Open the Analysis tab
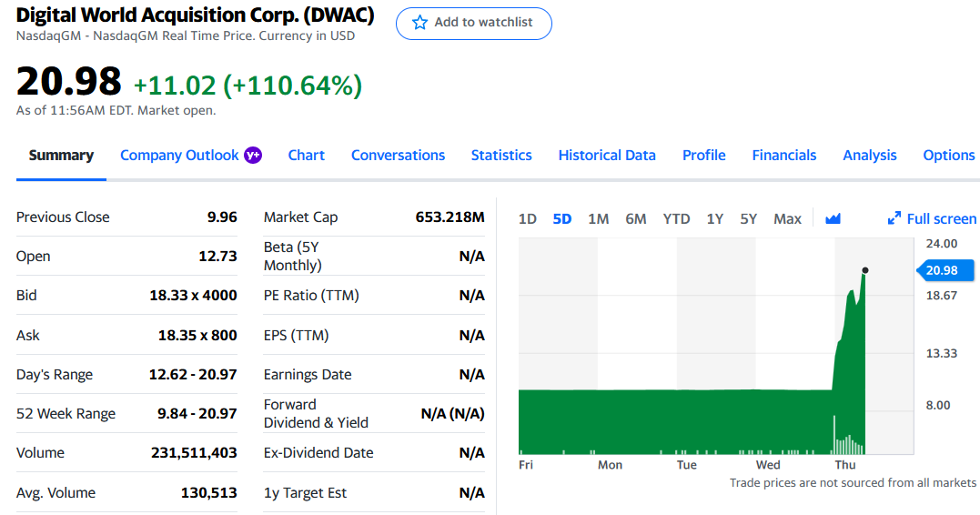This screenshot has height=515, width=980. (x=869, y=155)
